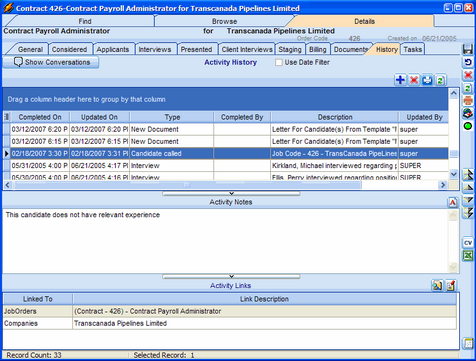Open the Client Interviews tab
476x361 pixels.
point(247,49)
